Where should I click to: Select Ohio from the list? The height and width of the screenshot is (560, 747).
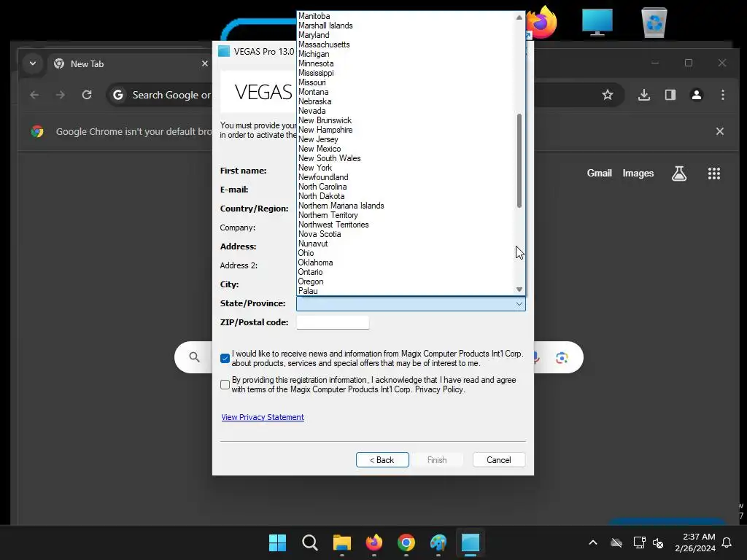[306, 253]
